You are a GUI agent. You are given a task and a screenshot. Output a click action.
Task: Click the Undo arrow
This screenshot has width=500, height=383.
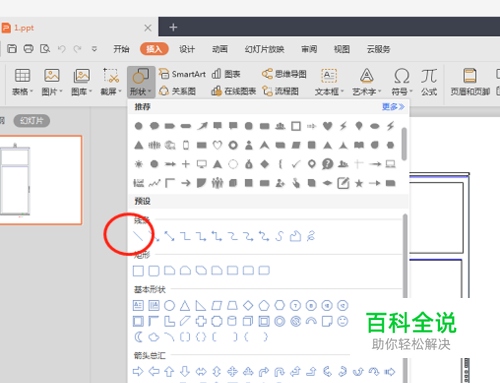point(61,49)
